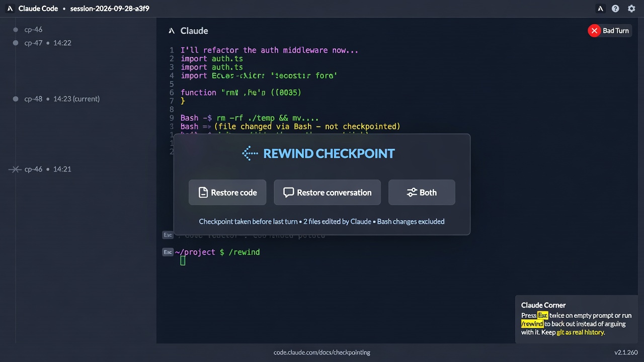Select crossed-out checkpoint cp-46 at 14:21
The height and width of the screenshot is (362, 644).
pyautogui.click(x=40, y=169)
